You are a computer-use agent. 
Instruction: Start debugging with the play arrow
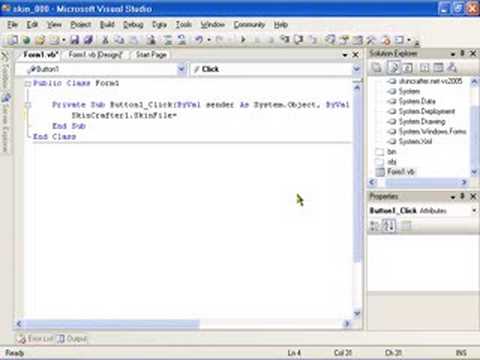click(x=243, y=40)
